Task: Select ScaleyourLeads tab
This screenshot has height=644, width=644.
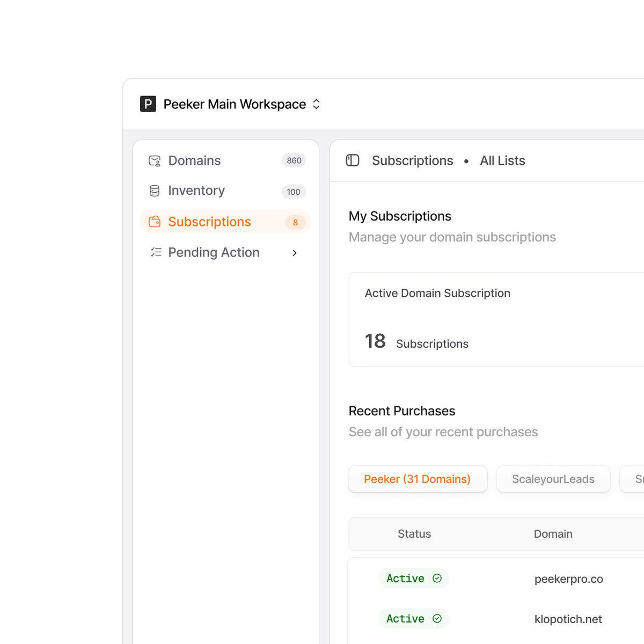Action: click(553, 479)
